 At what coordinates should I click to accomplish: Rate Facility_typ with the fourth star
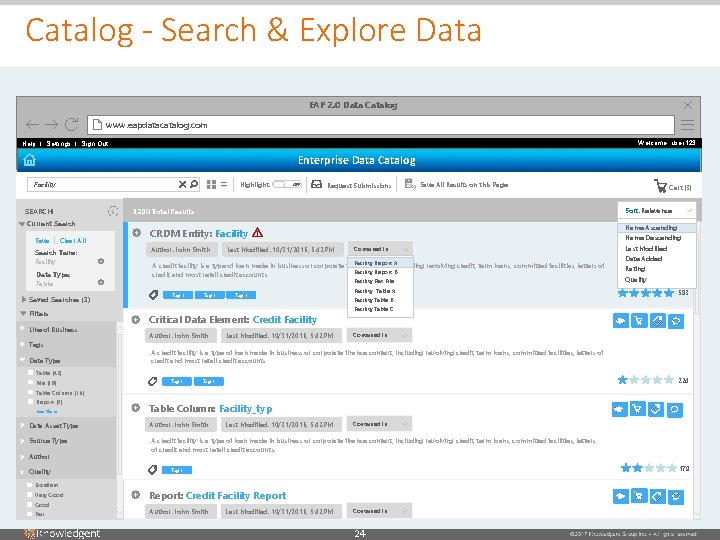pos(660,468)
